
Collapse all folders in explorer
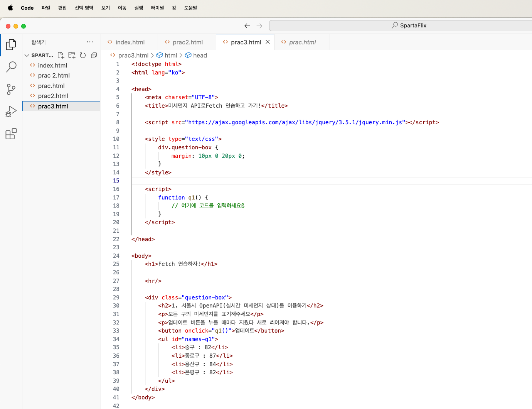point(94,56)
